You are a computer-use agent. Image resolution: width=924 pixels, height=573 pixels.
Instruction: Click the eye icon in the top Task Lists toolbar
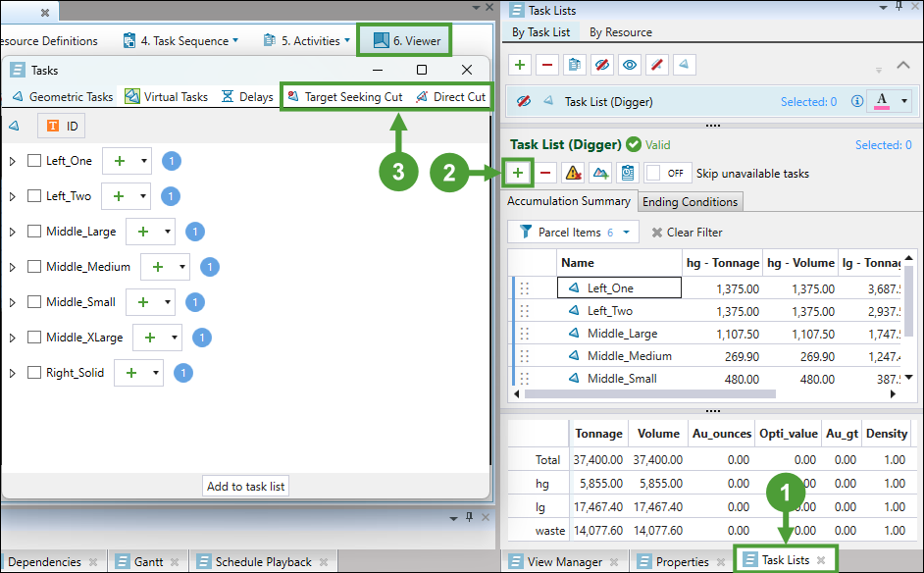click(x=630, y=66)
